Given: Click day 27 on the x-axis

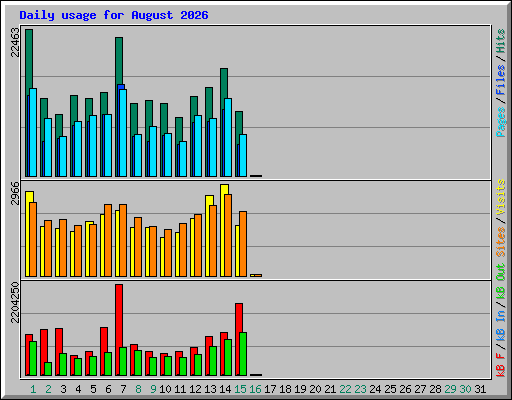Looking at the screenshot, I should [420, 389].
